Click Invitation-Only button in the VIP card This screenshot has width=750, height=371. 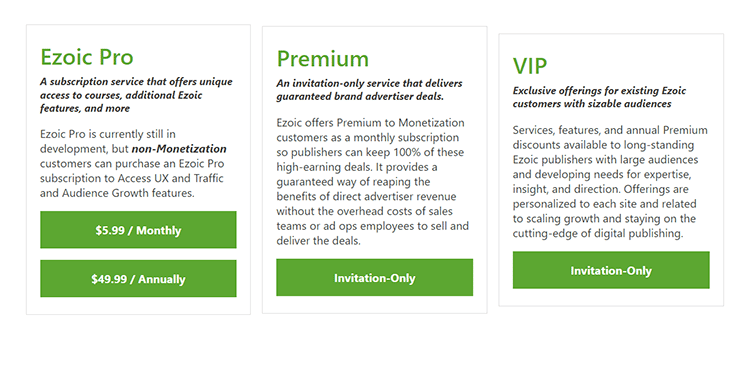611,270
